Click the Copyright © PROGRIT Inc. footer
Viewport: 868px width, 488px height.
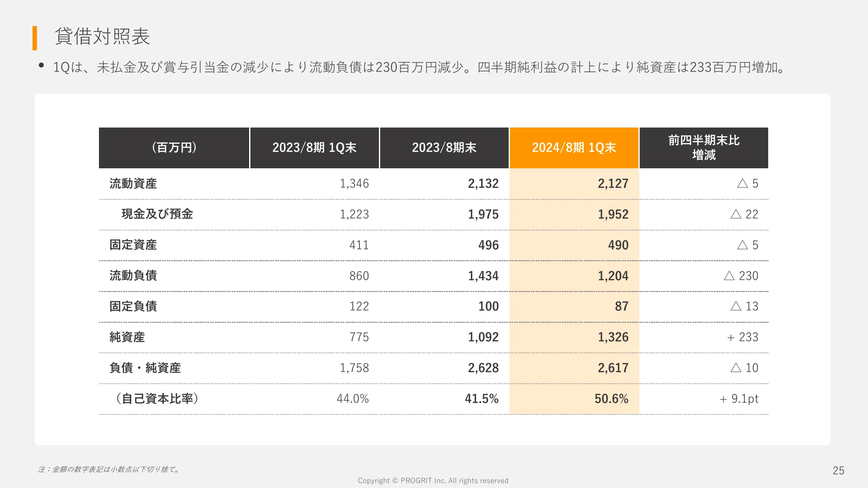click(x=433, y=481)
